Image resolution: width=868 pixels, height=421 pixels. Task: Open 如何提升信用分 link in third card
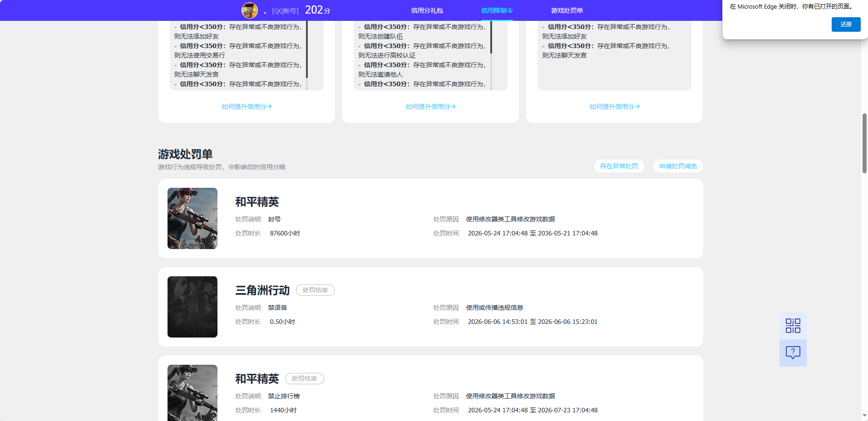point(614,107)
